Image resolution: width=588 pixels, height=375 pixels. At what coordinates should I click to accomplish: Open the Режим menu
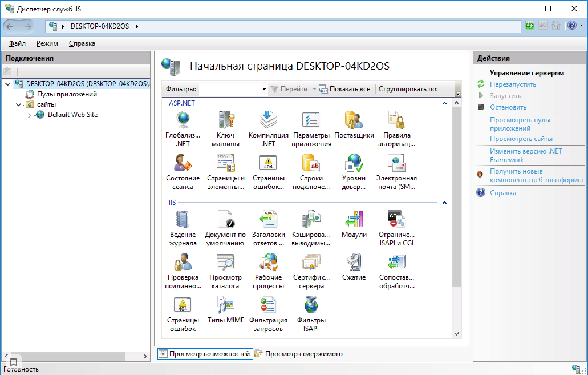point(47,43)
